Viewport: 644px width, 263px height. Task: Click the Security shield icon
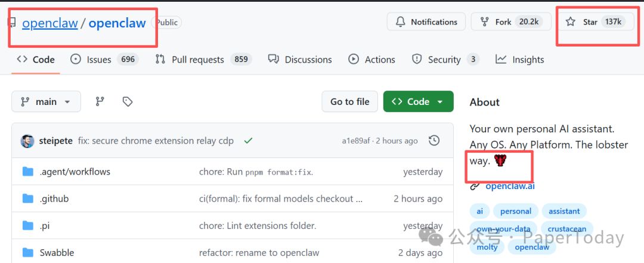(x=417, y=59)
